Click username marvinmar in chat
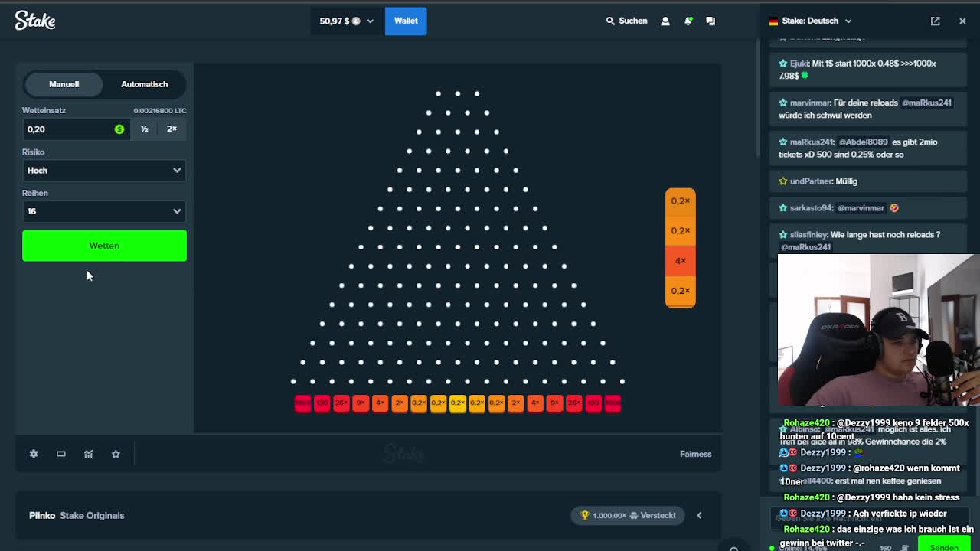The width and height of the screenshot is (980, 551). [810, 103]
